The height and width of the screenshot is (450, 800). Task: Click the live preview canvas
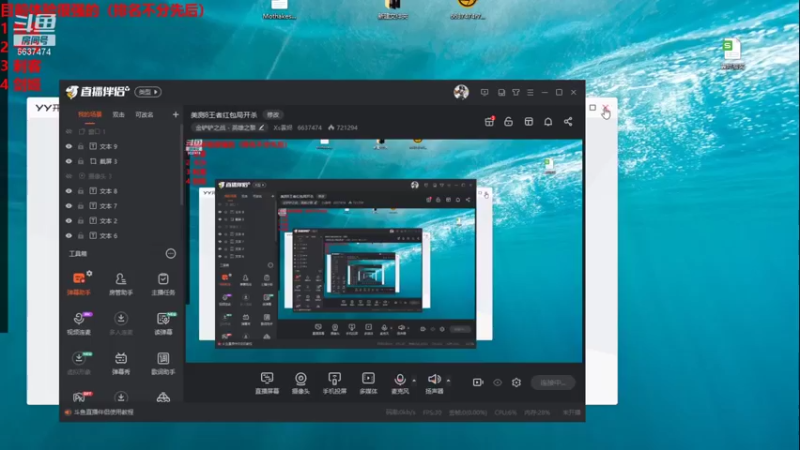coord(384,251)
